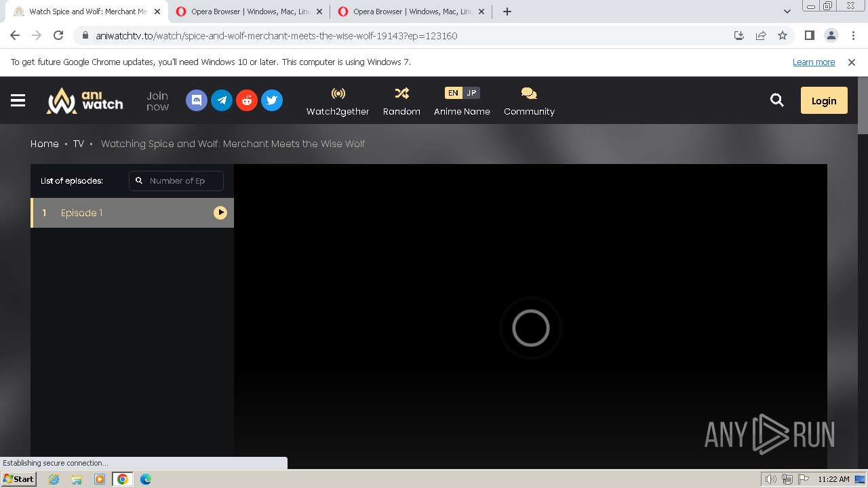Switch anime names to JP
Image resolution: width=868 pixels, height=488 pixels.
click(x=471, y=93)
